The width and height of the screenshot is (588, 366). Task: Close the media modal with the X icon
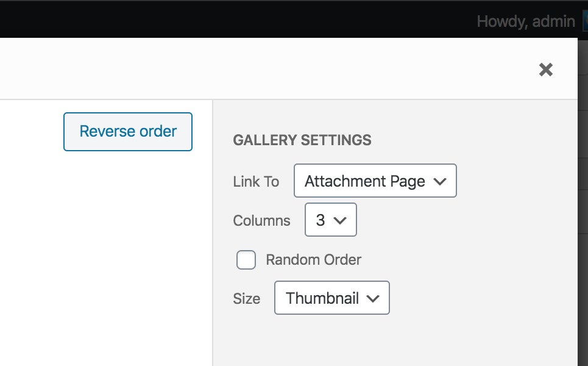coord(545,70)
